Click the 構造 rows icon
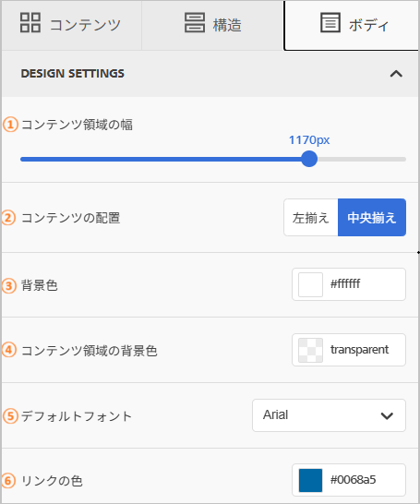 click(195, 22)
